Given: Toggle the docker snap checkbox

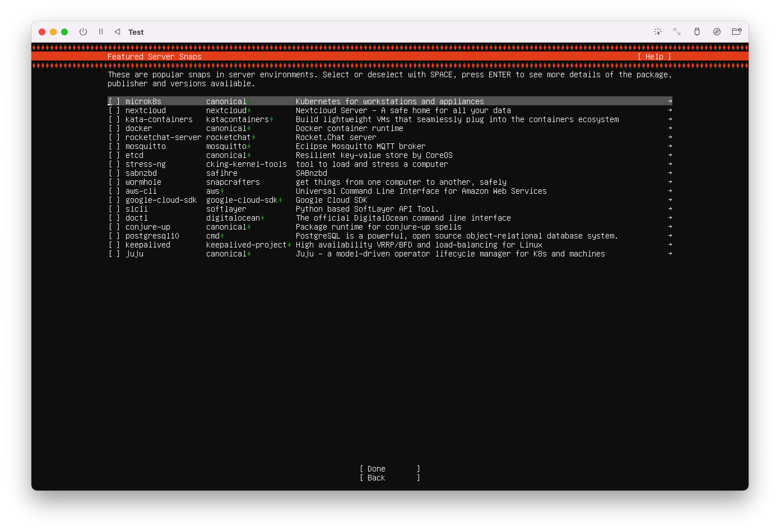Looking at the screenshot, I should [x=114, y=128].
